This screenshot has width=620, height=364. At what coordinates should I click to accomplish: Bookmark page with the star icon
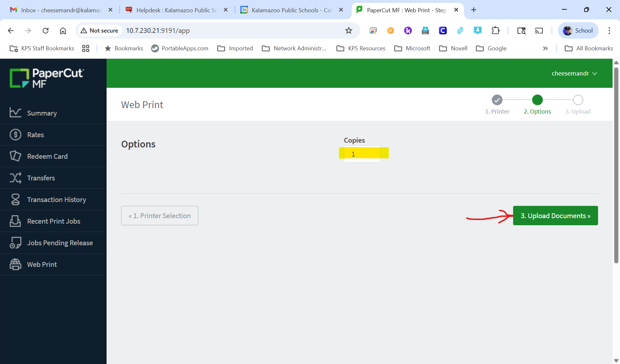click(x=349, y=31)
